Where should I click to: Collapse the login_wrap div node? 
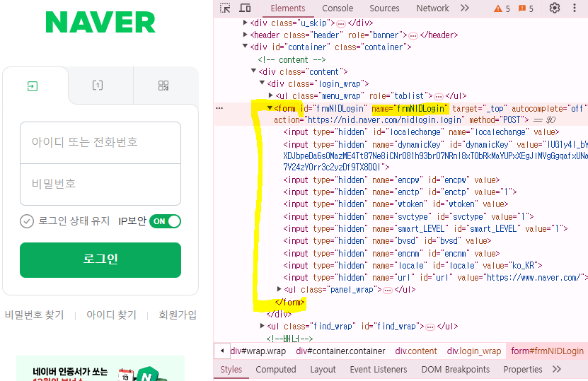262,83
